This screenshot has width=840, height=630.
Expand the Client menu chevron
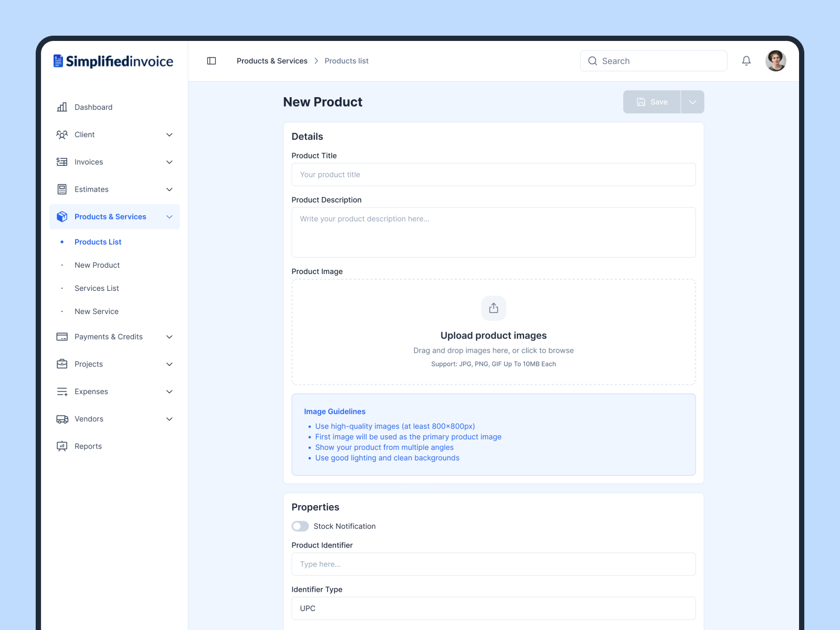coord(169,135)
